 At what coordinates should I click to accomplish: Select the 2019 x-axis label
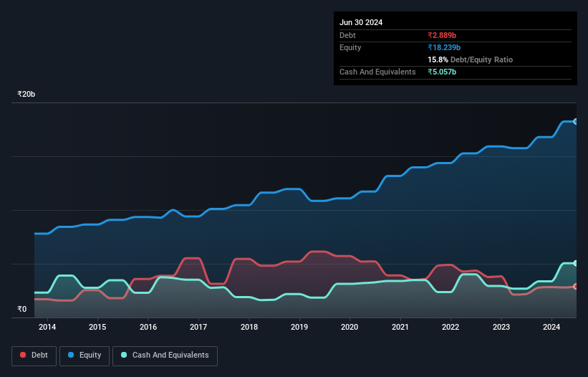(x=299, y=327)
